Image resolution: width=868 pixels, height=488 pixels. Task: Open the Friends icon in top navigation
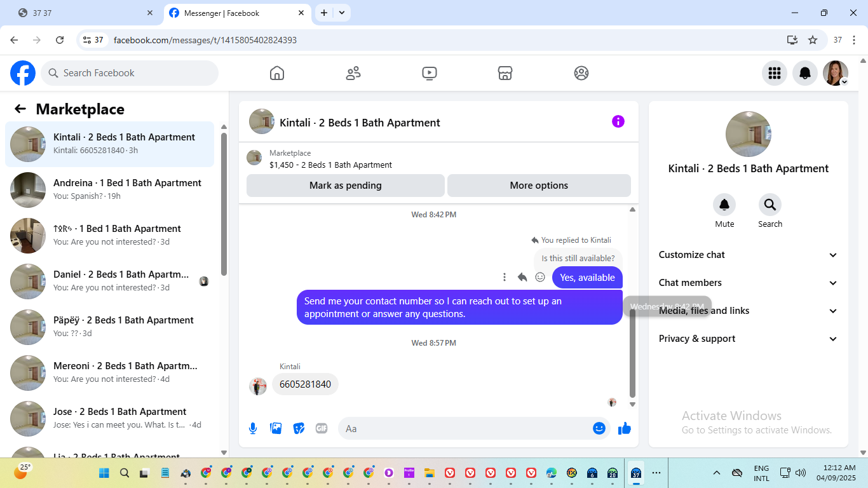(353, 73)
